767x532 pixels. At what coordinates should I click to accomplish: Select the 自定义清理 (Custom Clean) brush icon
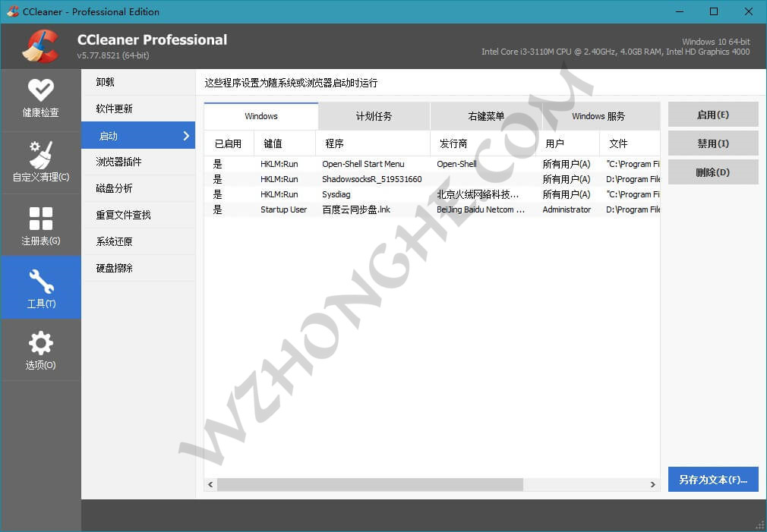(x=41, y=161)
